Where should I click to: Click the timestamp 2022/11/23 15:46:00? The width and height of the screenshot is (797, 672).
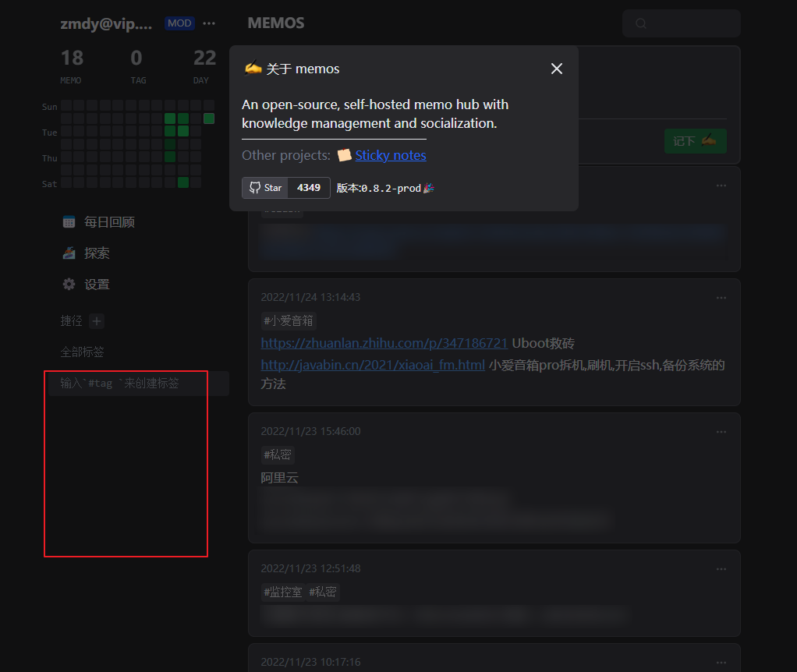coord(310,431)
